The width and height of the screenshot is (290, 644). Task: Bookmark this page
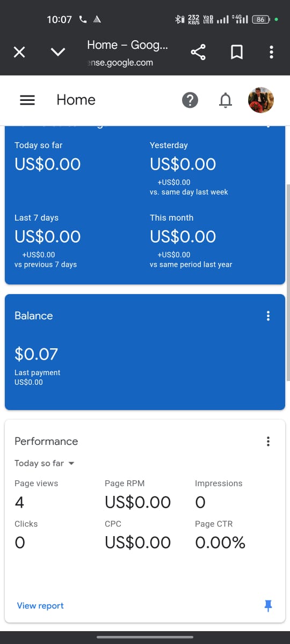tap(237, 52)
